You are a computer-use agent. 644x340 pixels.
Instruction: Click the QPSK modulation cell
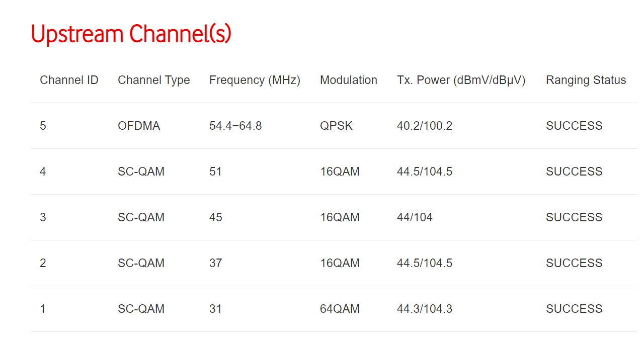click(x=336, y=126)
